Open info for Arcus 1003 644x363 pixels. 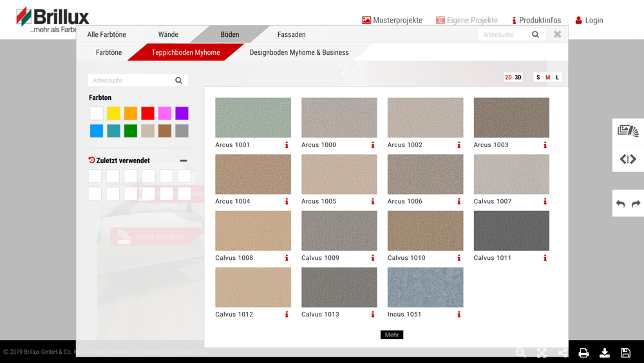tap(545, 144)
